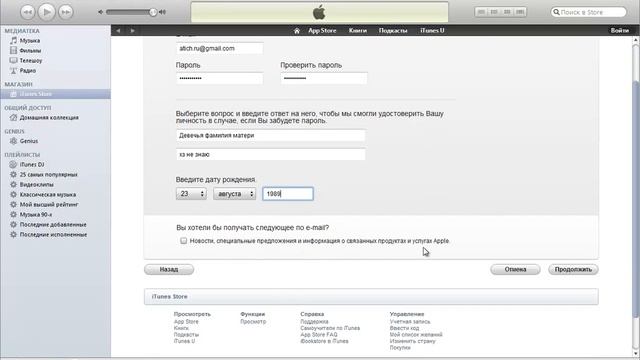
Task: Click the footer Покупки link
Action: coord(400,348)
